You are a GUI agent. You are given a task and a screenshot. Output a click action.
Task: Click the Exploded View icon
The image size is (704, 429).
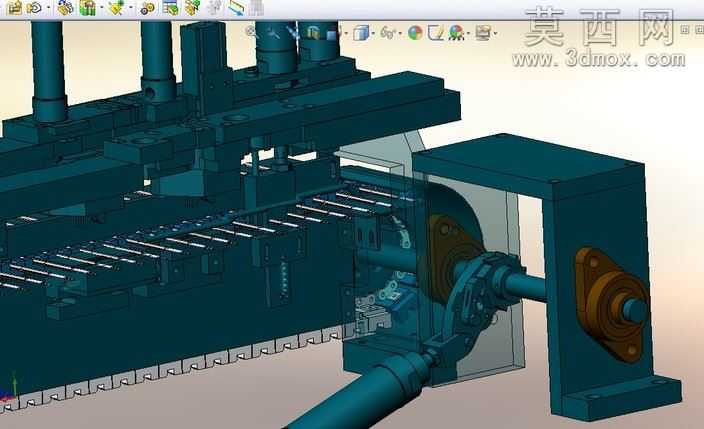coord(193,7)
